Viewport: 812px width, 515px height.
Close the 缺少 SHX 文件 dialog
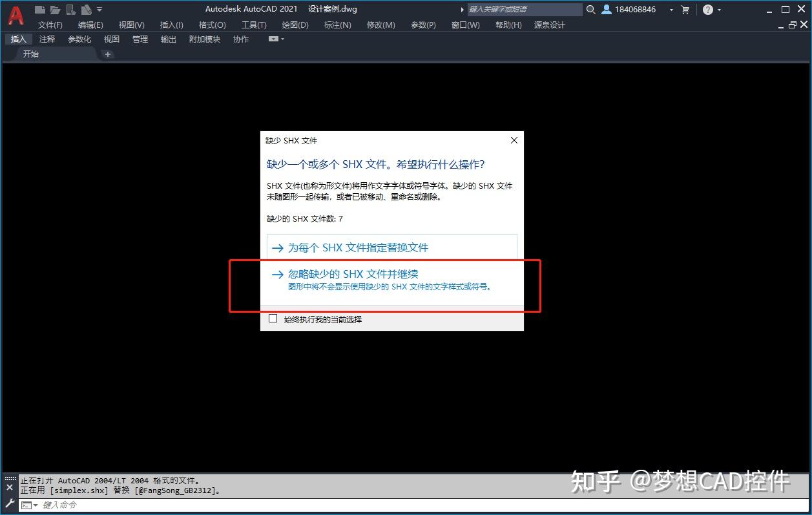pyautogui.click(x=514, y=140)
